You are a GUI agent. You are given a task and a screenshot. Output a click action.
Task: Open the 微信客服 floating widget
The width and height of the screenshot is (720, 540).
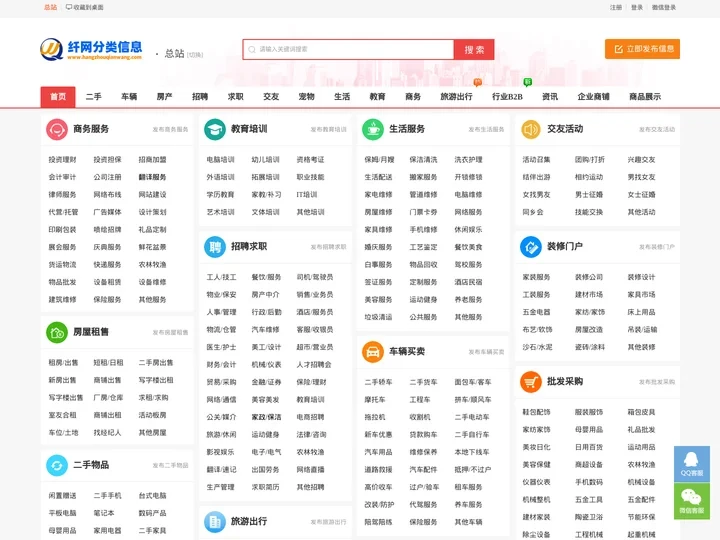pyautogui.click(x=692, y=501)
